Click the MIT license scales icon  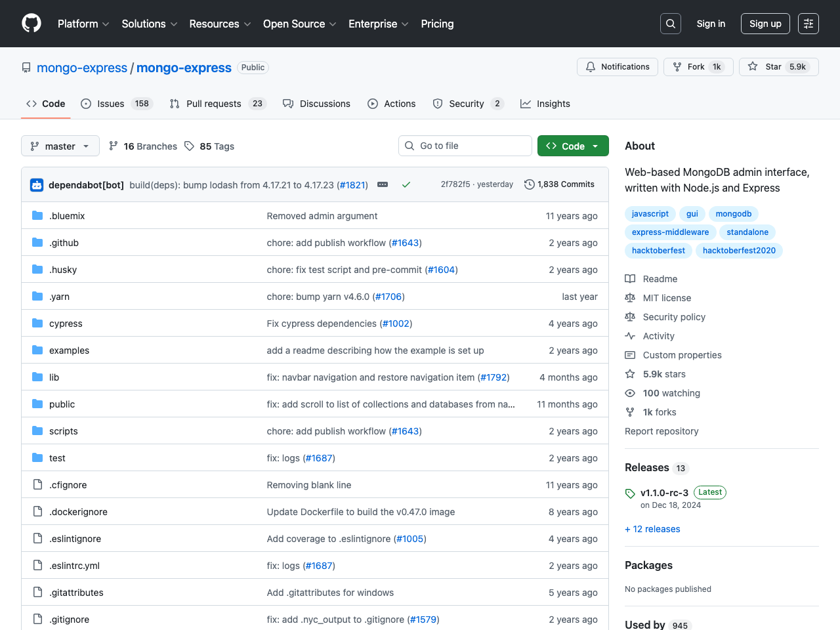pyautogui.click(x=630, y=297)
